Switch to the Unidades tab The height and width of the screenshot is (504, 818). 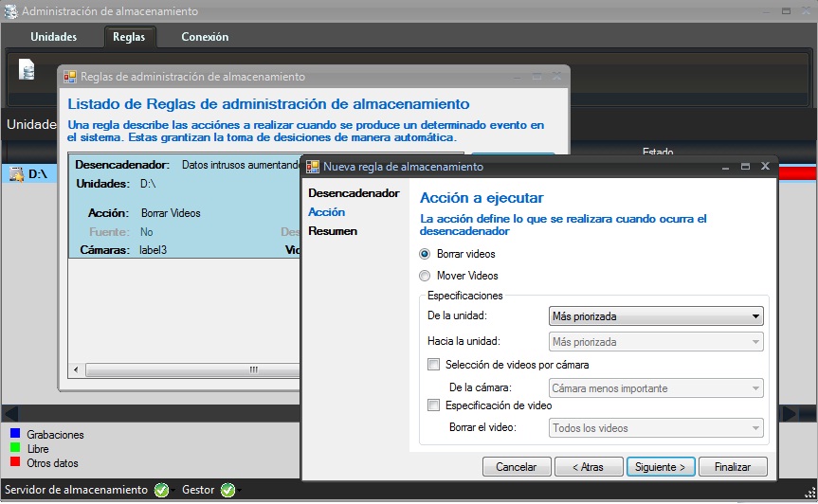(54, 37)
